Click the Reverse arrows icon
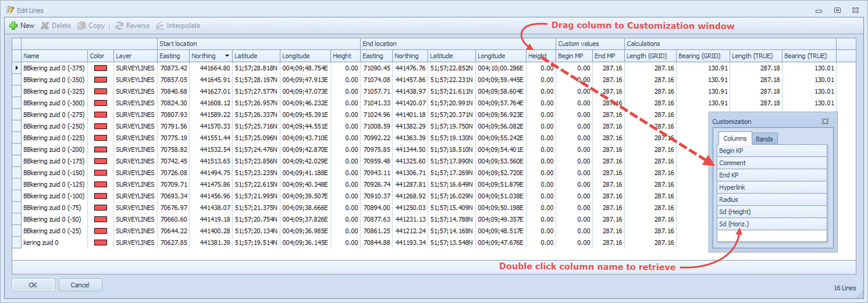Screen dimensions: 868x303 click(119, 26)
